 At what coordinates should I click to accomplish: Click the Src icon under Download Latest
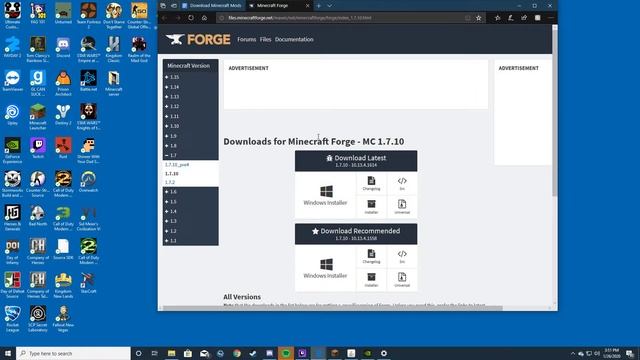point(402,183)
